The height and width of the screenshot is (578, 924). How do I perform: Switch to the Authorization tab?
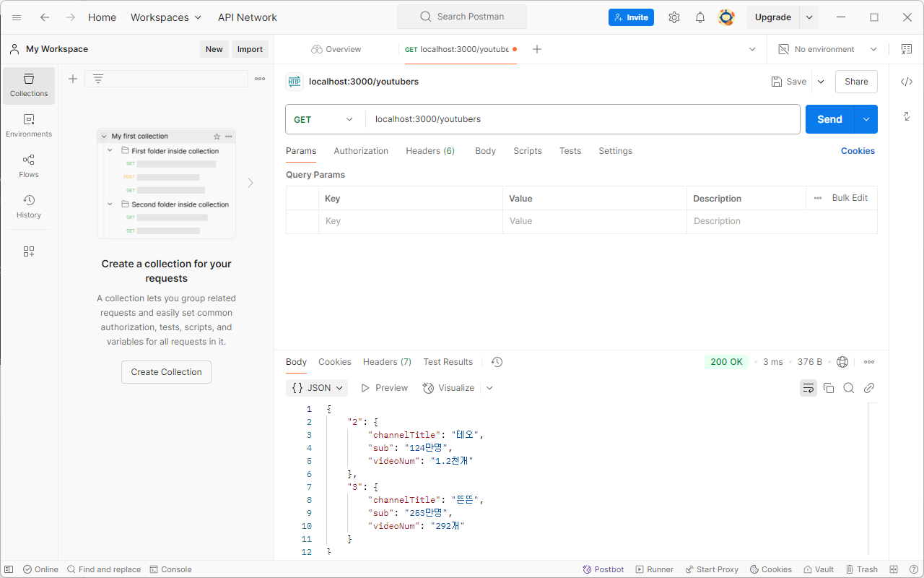pyautogui.click(x=361, y=151)
